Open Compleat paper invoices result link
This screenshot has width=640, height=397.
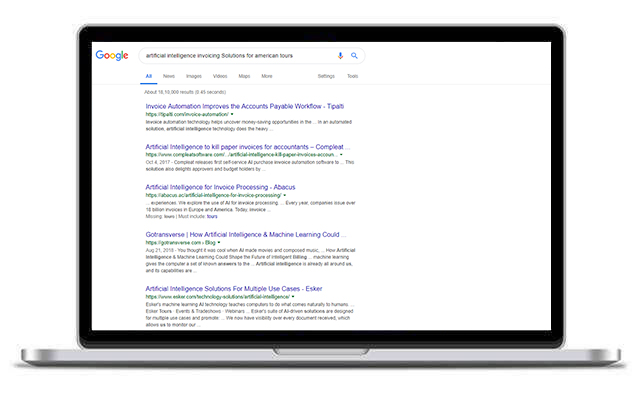coord(247,147)
